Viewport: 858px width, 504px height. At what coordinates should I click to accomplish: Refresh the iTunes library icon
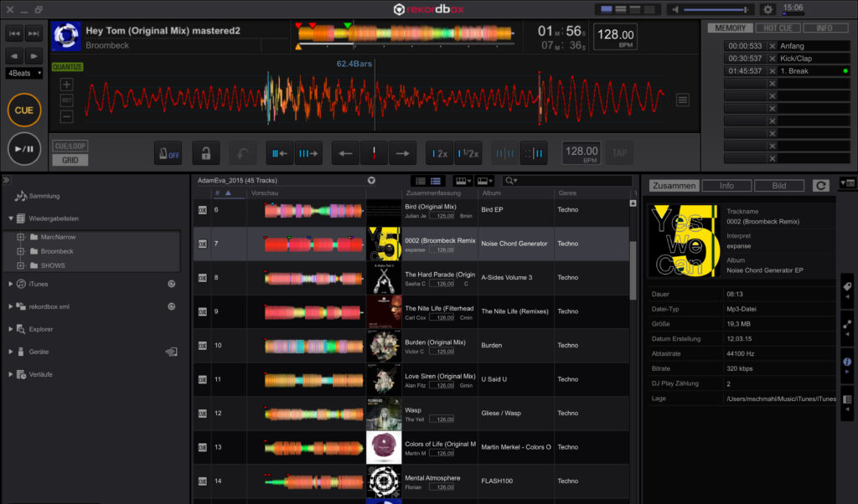coord(171,284)
